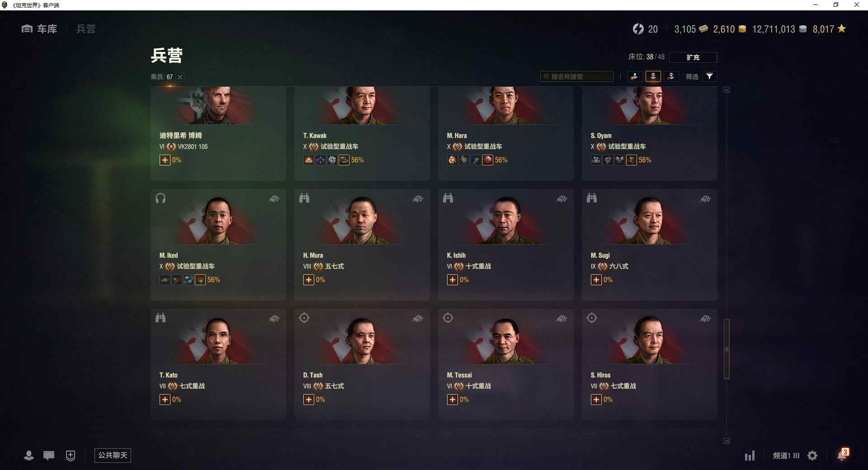Add a skill for 迪特里希 博姆
The image size is (868, 470).
tap(165, 160)
